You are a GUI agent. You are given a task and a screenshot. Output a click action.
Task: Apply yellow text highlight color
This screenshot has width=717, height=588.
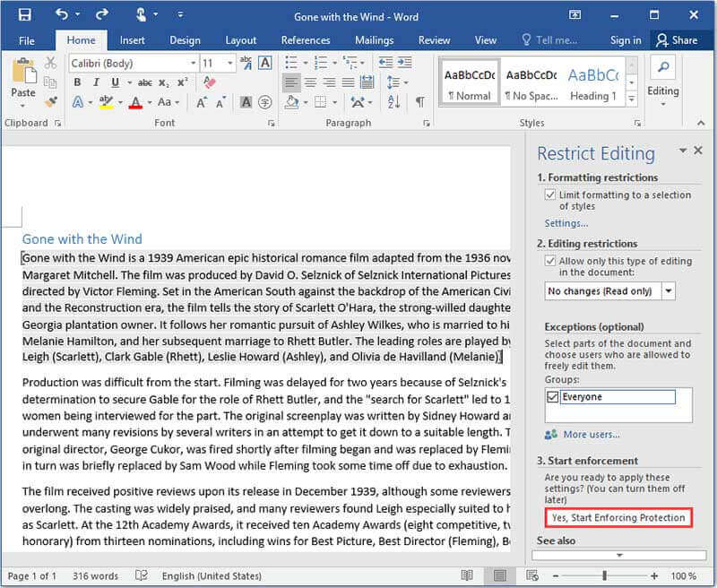coord(106,102)
